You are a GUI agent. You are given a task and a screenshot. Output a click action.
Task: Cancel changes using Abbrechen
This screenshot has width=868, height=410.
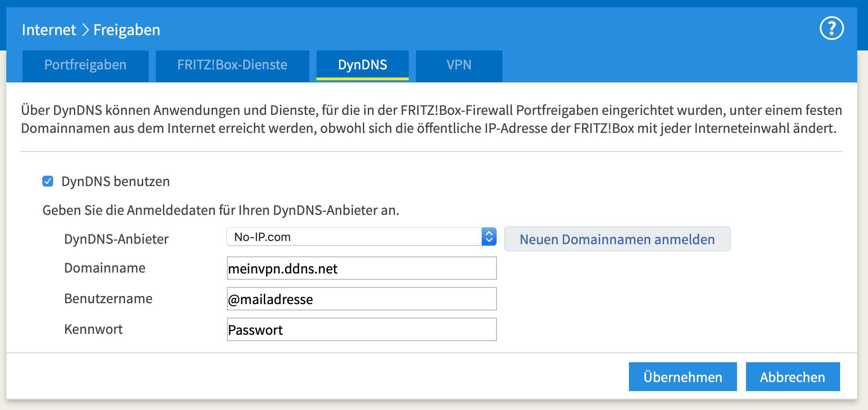tap(793, 377)
